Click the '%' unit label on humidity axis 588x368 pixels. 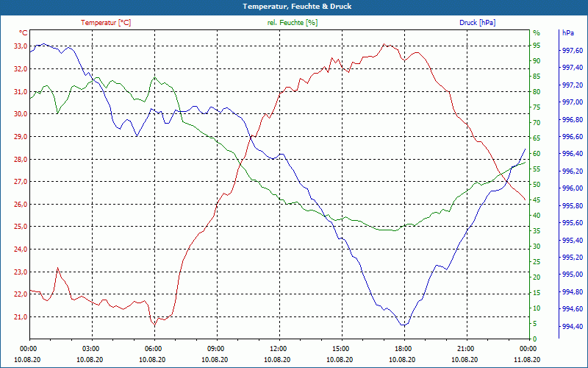coord(537,33)
